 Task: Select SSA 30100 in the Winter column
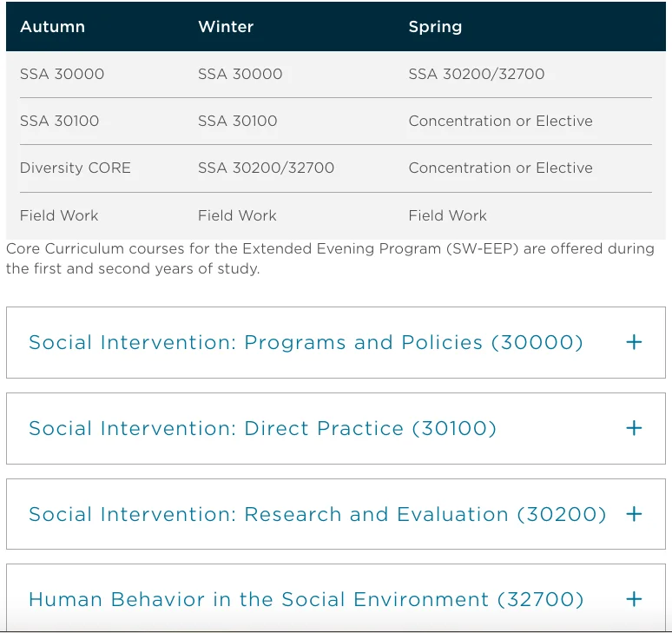pyautogui.click(x=238, y=121)
